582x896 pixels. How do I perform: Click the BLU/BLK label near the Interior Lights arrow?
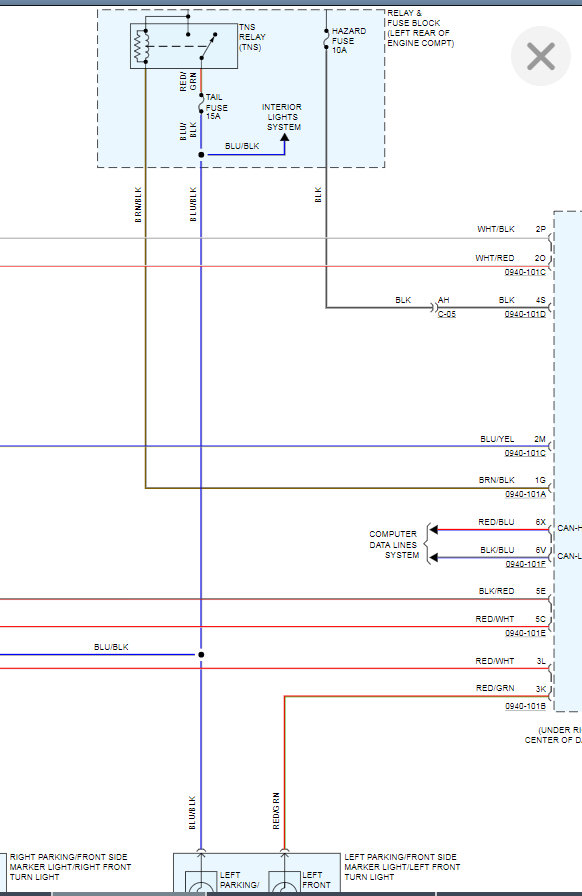[x=242, y=146]
